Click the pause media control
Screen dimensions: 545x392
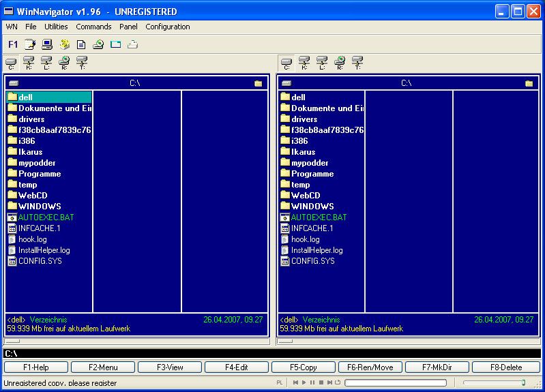312,382
